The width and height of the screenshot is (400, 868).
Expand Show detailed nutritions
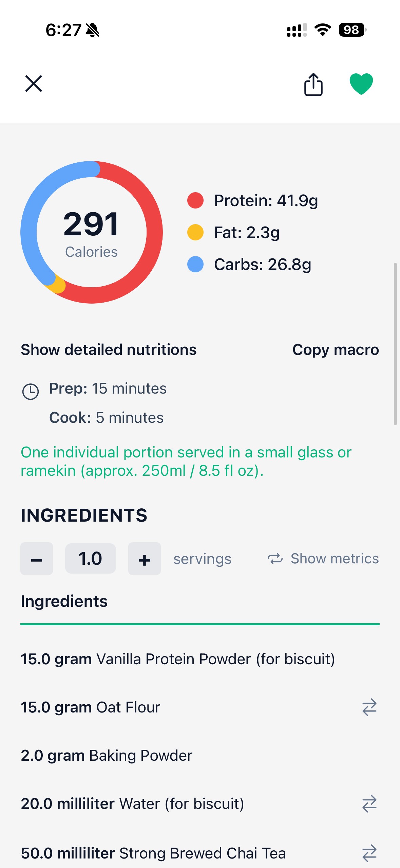click(109, 350)
